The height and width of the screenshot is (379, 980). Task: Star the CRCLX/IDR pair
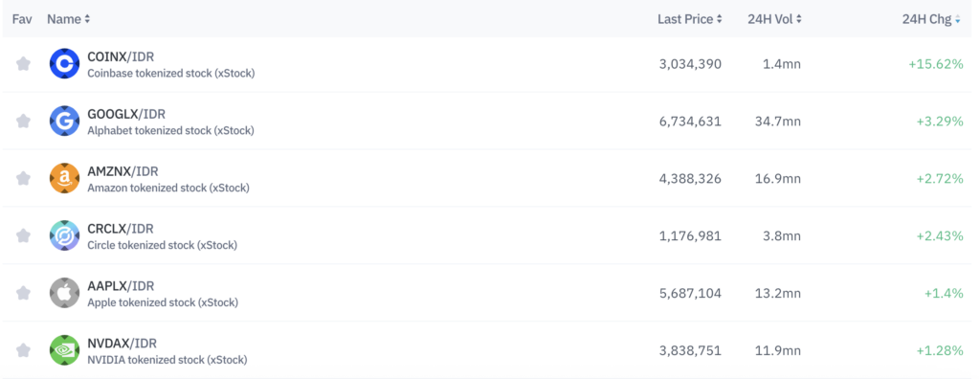click(23, 235)
